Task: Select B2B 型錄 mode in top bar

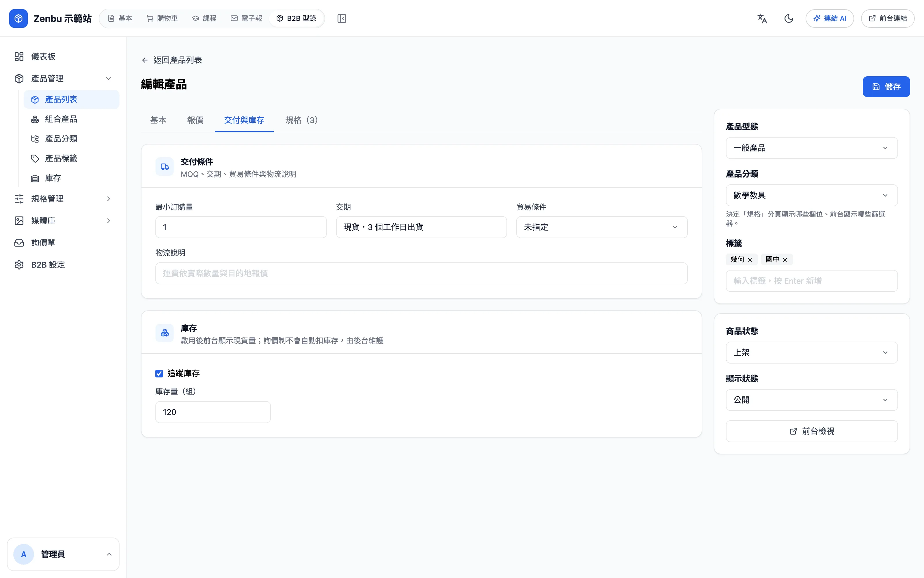Action: pos(297,18)
